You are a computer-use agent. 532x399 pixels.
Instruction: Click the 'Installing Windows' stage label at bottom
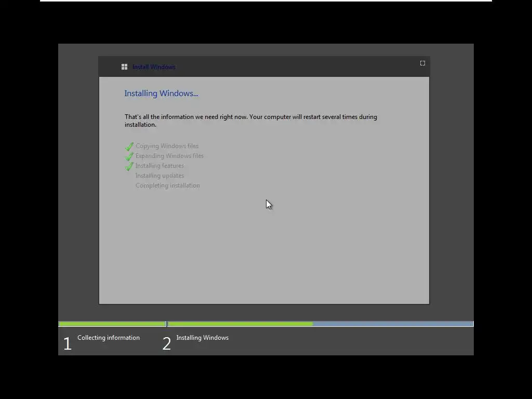tap(202, 338)
